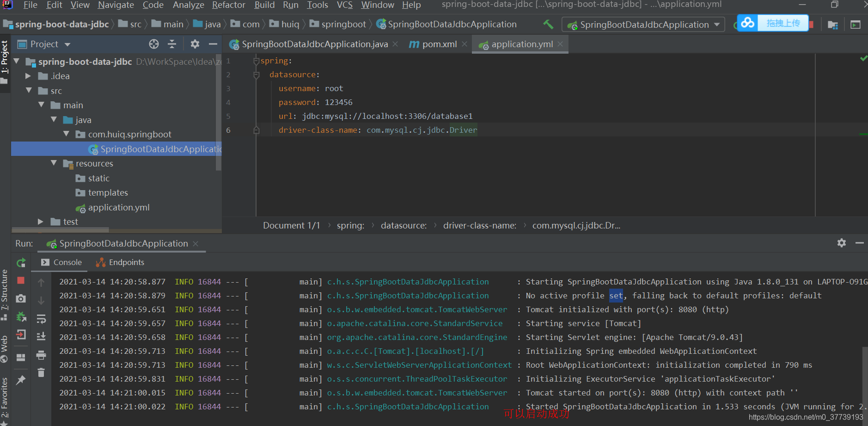
Task: Click the driver-class-name: editor breadcrumb
Action: click(480, 225)
